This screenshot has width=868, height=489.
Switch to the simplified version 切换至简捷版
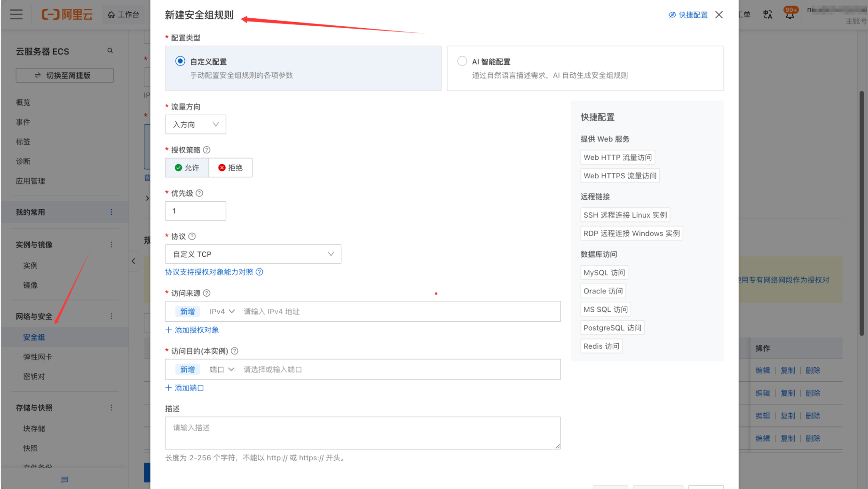(x=65, y=75)
